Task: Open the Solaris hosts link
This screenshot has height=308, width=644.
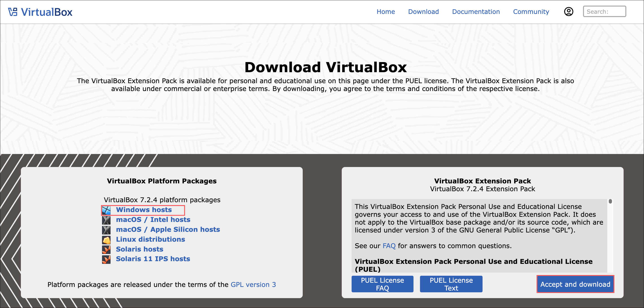Action: 139,249
